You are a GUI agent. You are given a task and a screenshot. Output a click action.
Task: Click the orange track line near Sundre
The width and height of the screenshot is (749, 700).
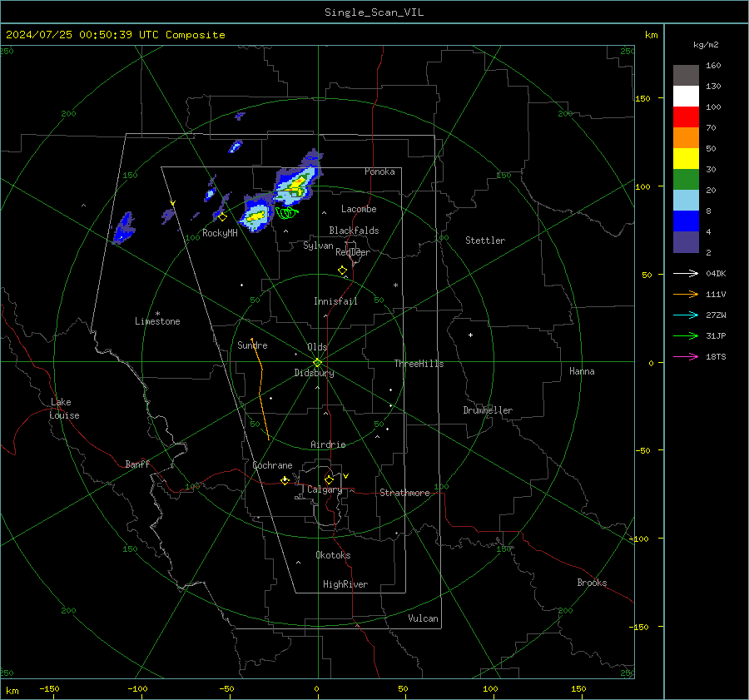(260, 389)
